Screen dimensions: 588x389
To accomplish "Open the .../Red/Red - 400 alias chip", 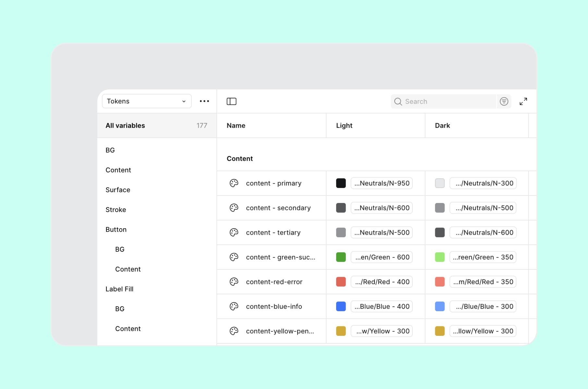I will pyautogui.click(x=382, y=282).
